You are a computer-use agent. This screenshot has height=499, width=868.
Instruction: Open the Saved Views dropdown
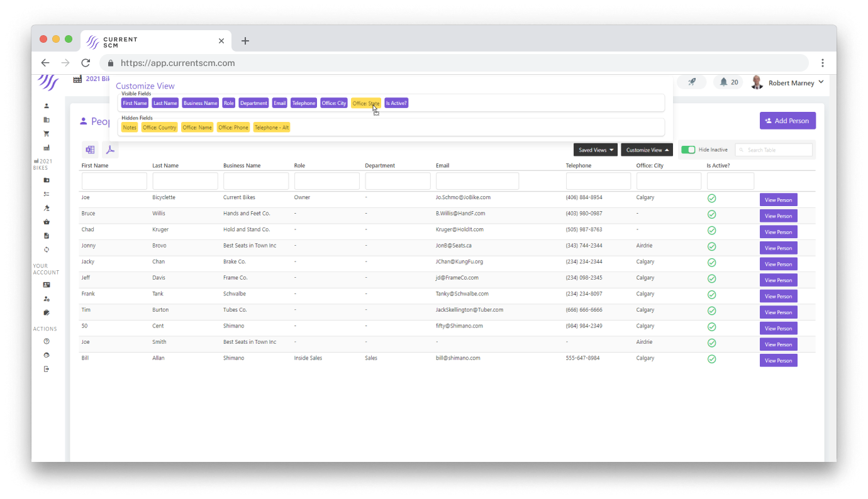pos(596,150)
